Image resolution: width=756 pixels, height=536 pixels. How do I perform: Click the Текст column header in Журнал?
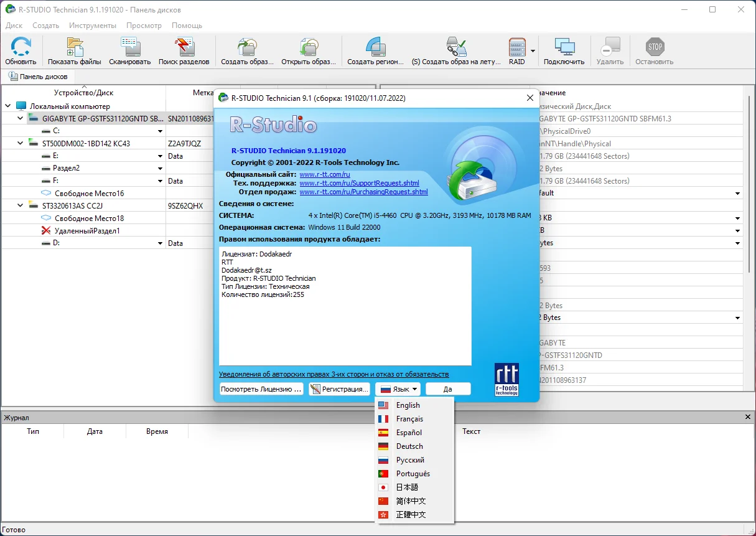point(471,431)
